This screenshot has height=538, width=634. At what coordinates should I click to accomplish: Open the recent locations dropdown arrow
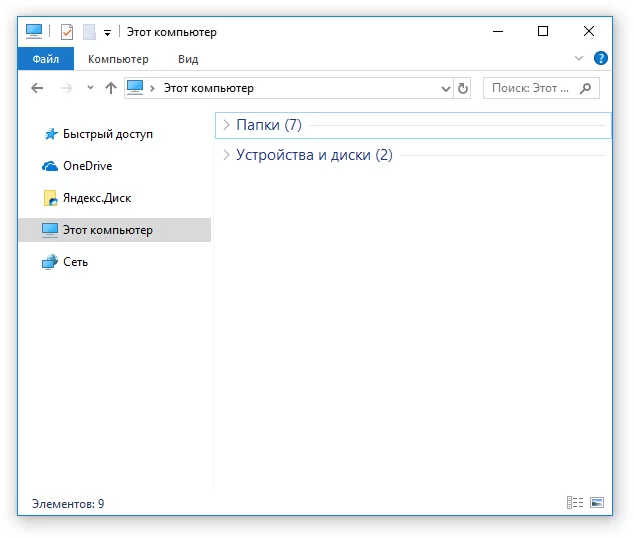[90, 87]
